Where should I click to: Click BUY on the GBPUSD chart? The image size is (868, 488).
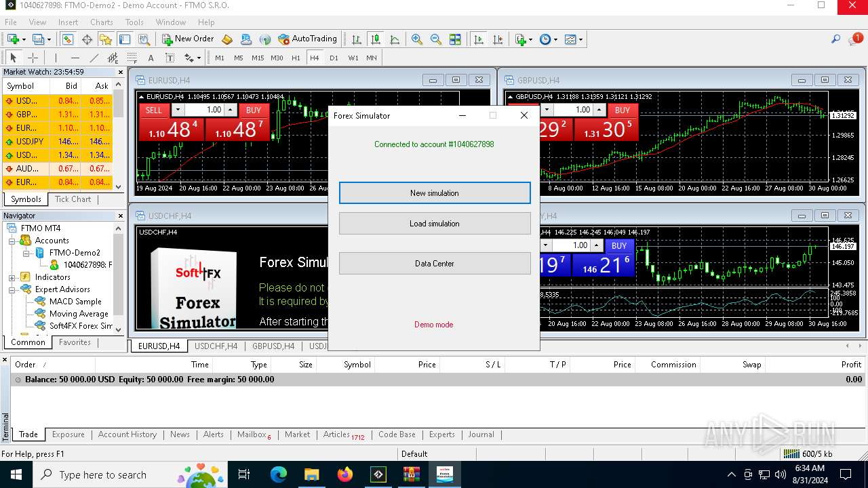click(x=623, y=110)
